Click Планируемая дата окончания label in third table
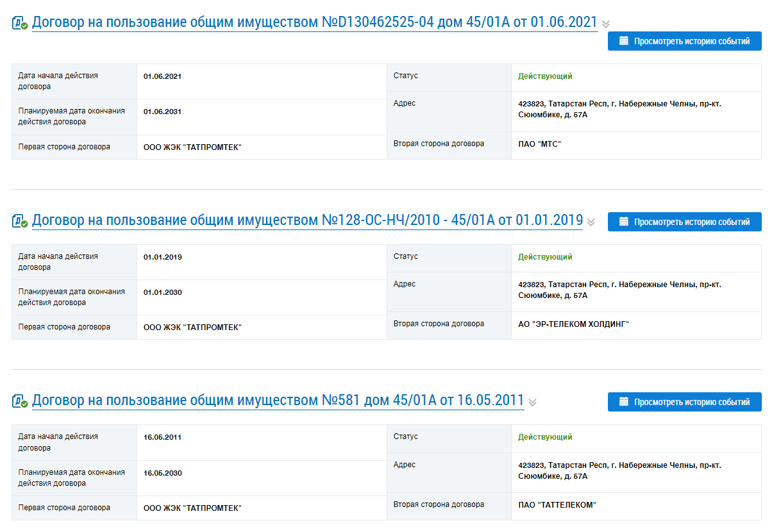 pos(72,477)
